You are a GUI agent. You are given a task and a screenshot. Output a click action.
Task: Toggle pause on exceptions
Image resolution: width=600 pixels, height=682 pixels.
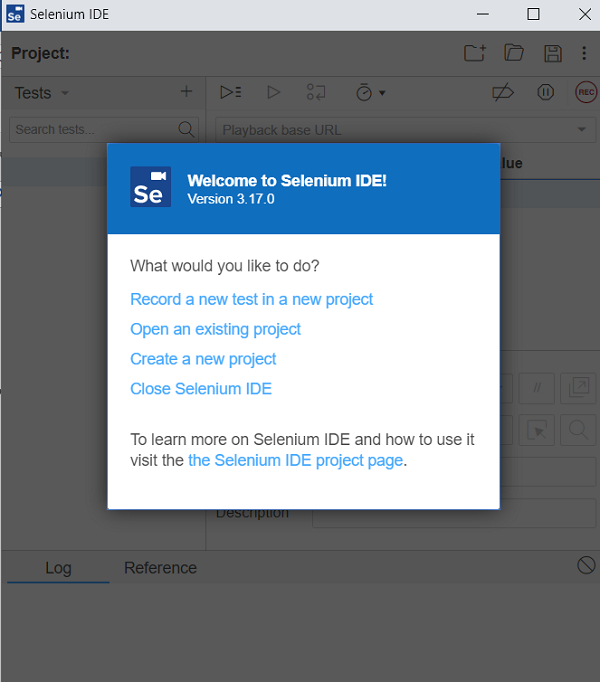coord(545,92)
